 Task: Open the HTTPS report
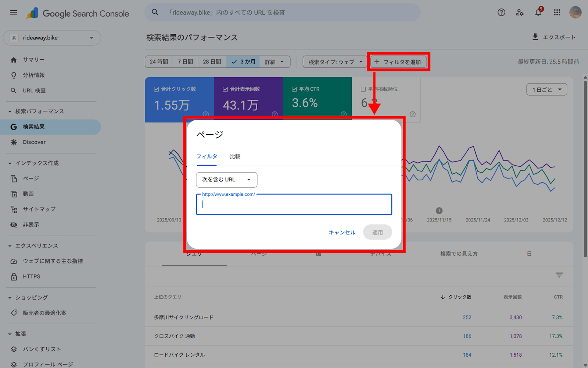pos(32,276)
